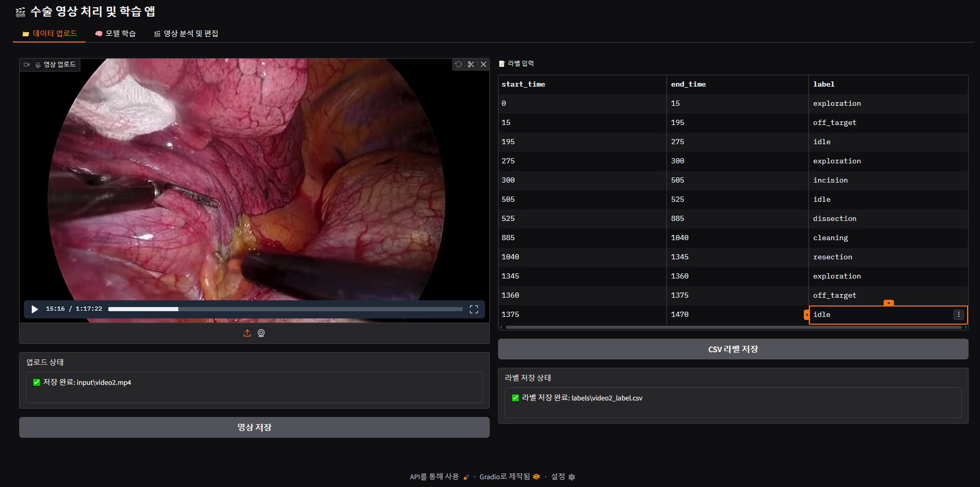
Task: Open cell options via the three-dot icon
Action: coord(958,314)
